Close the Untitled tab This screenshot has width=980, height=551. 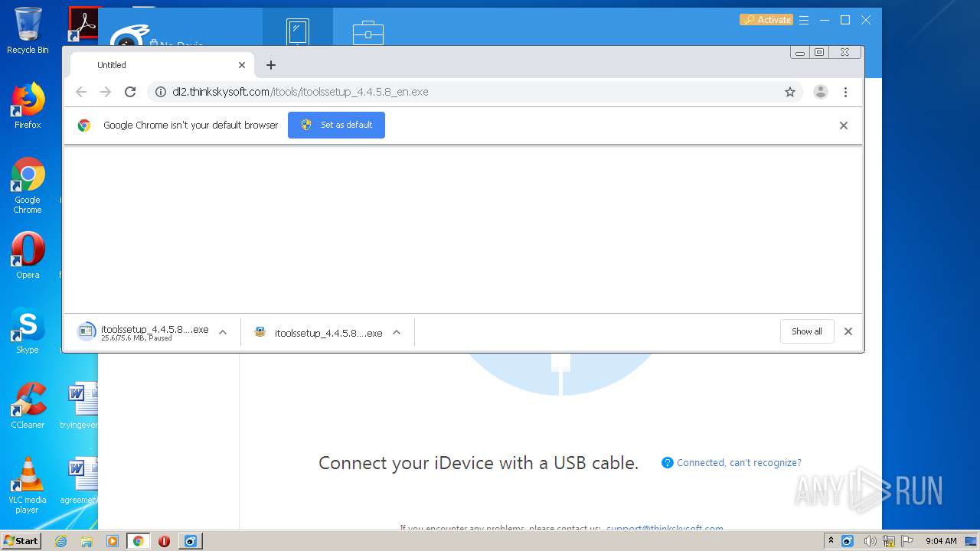242,65
